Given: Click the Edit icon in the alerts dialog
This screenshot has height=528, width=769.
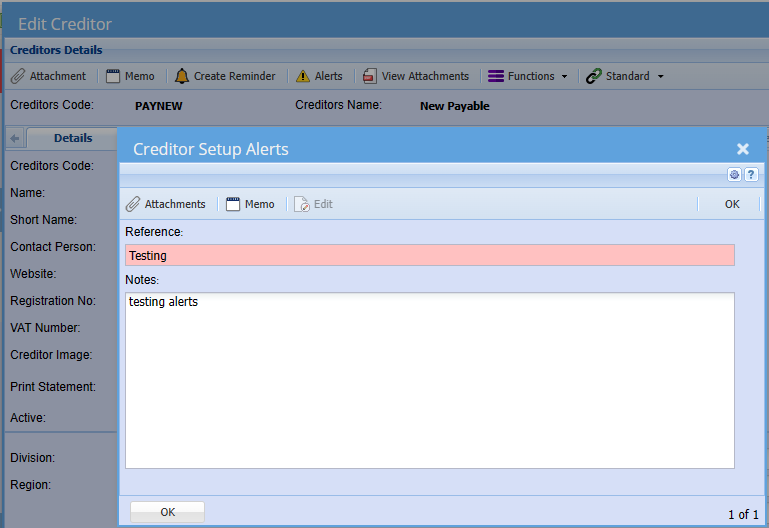Looking at the screenshot, I should pyautogui.click(x=303, y=204).
